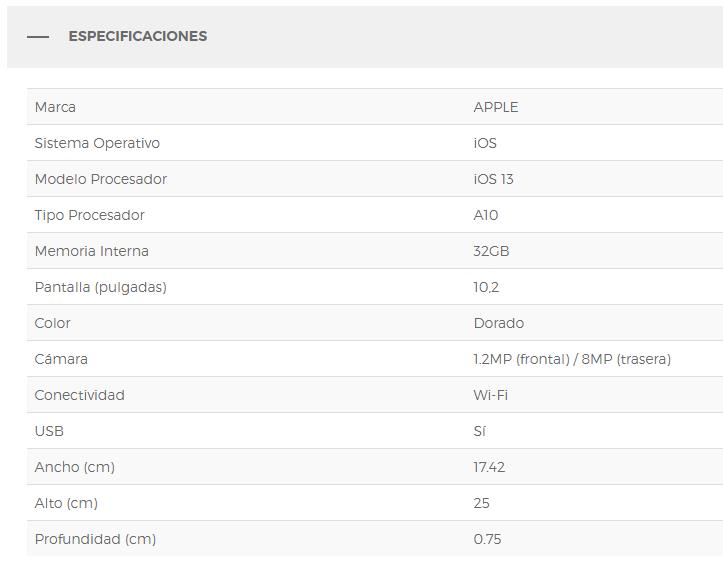Select the Memoria Interna label
The image size is (723, 563).
click(x=91, y=251)
